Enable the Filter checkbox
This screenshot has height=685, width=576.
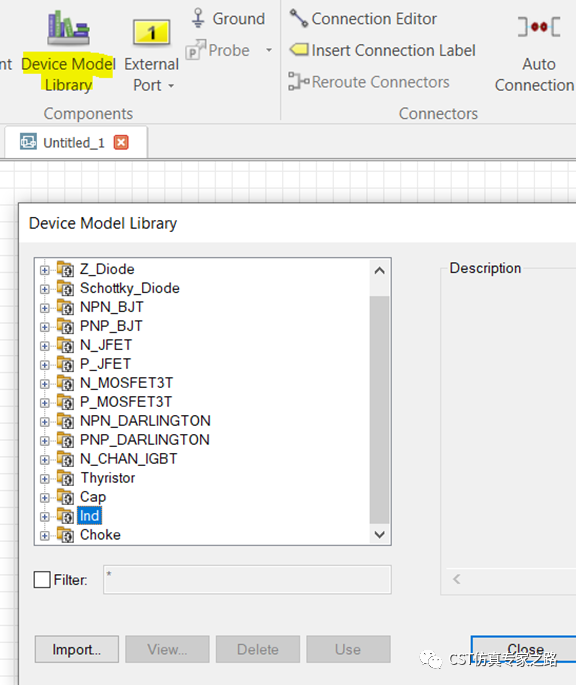coord(42,580)
